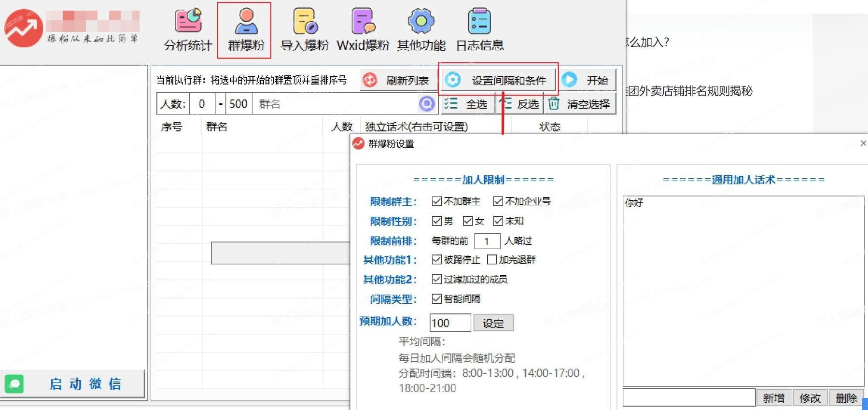868x410 pixels.
Task: Open 团外卖店铺排名规则揭秘 link in background window
Action: (689, 91)
